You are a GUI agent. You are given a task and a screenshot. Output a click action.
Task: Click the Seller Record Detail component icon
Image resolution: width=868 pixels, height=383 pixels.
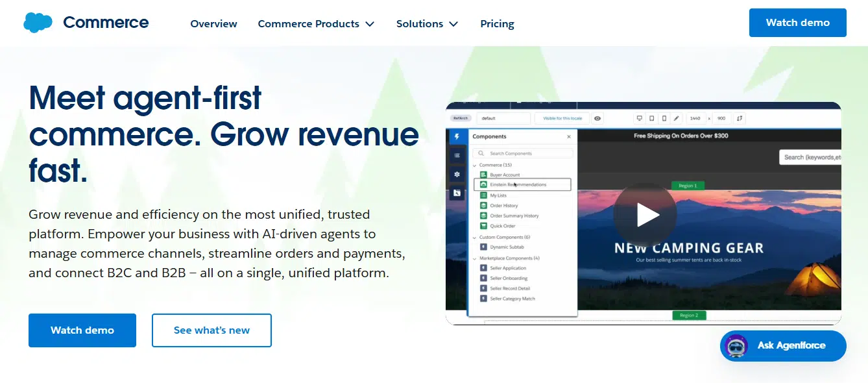483,288
